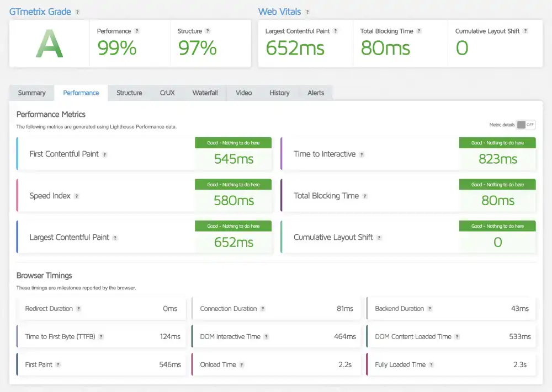This screenshot has width=552, height=392.
Task: Switch to the Video tab
Action: 243,93
